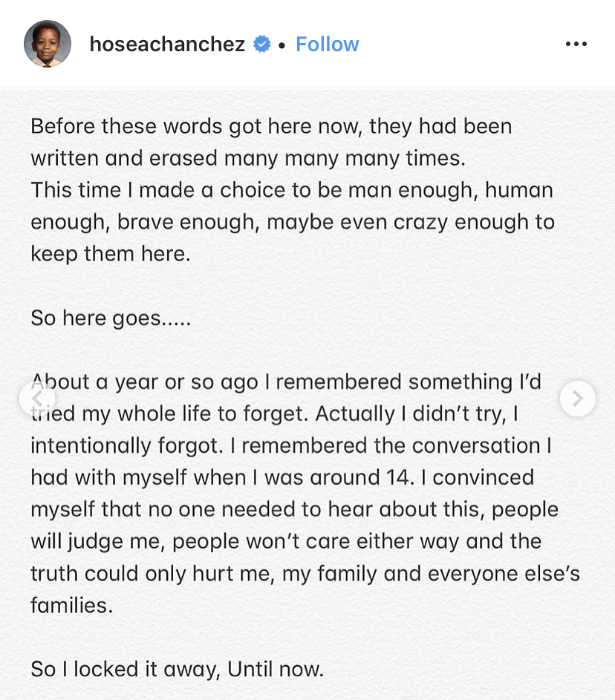
Task: Click the "remembered something I'd" line
Action: pos(286,382)
